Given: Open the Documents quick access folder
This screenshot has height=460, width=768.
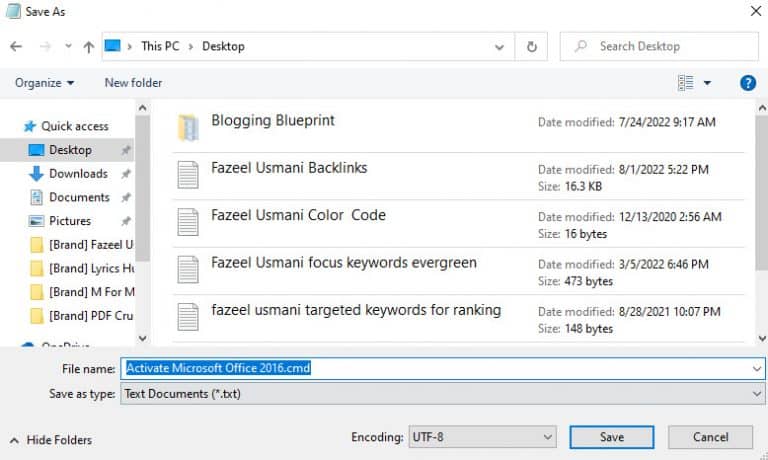Looking at the screenshot, I should click(79, 197).
